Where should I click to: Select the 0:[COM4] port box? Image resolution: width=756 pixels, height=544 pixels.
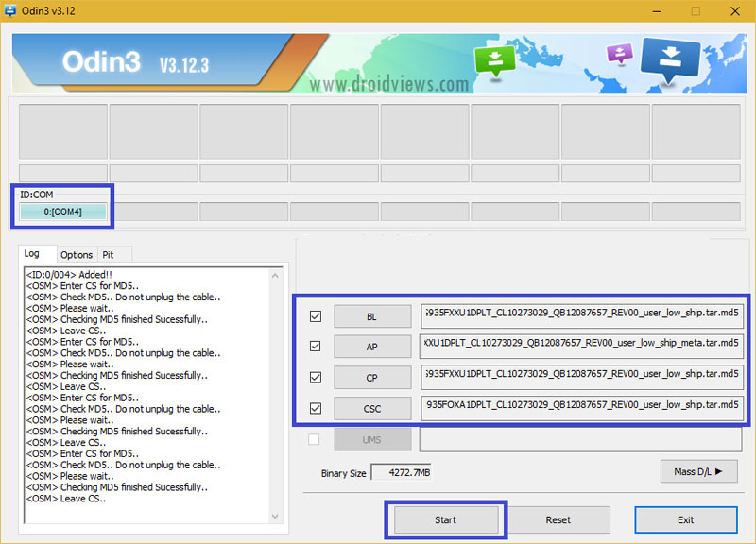[x=62, y=212]
